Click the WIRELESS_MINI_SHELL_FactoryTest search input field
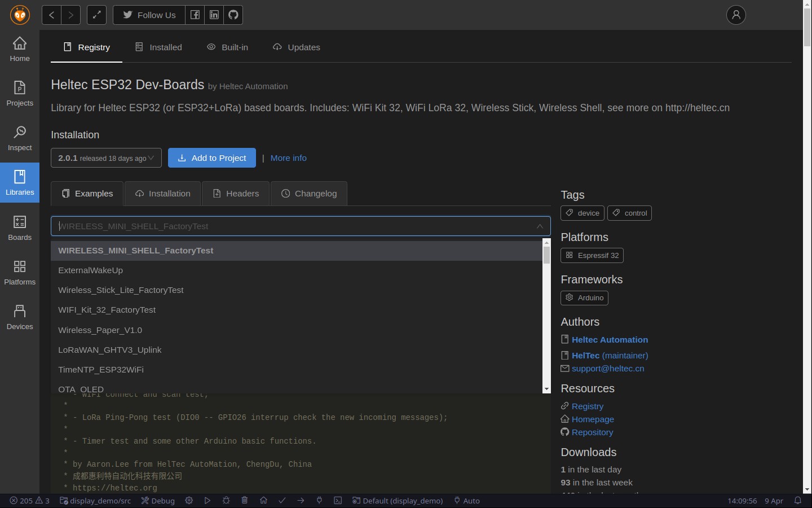This screenshot has width=812, height=508. click(x=293, y=226)
